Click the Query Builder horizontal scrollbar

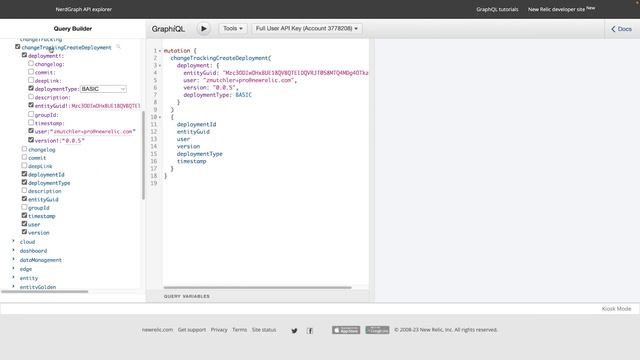click(x=44, y=291)
